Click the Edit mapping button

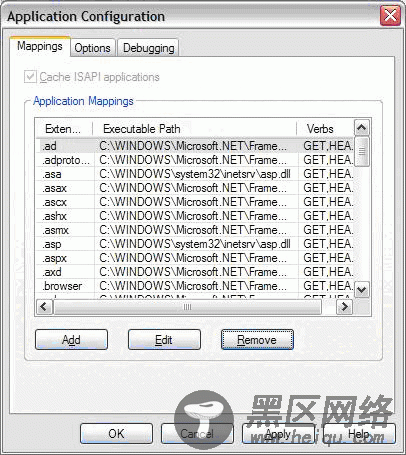tap(164, 340)
